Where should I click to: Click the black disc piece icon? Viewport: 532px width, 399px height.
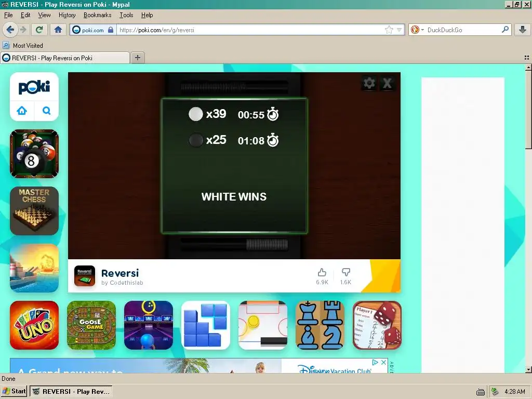tap(196, 140)
